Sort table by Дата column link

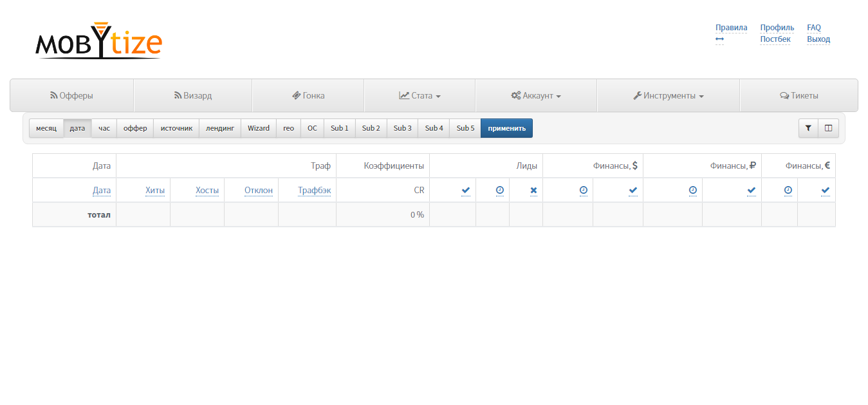pyautogui.click(x=102, y=190)
